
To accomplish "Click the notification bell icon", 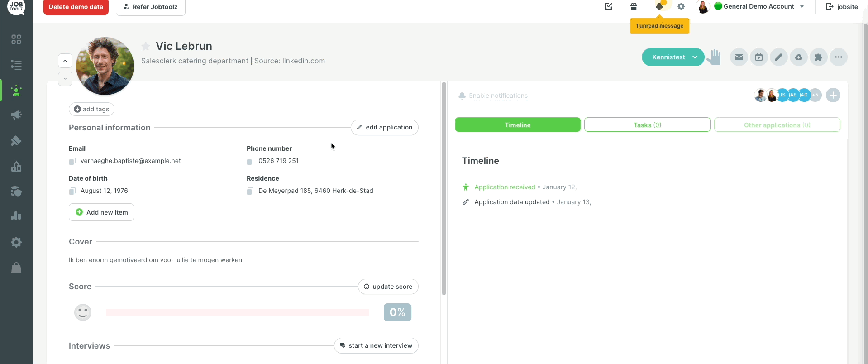I will pyautogui.click(x=659, y=6).
